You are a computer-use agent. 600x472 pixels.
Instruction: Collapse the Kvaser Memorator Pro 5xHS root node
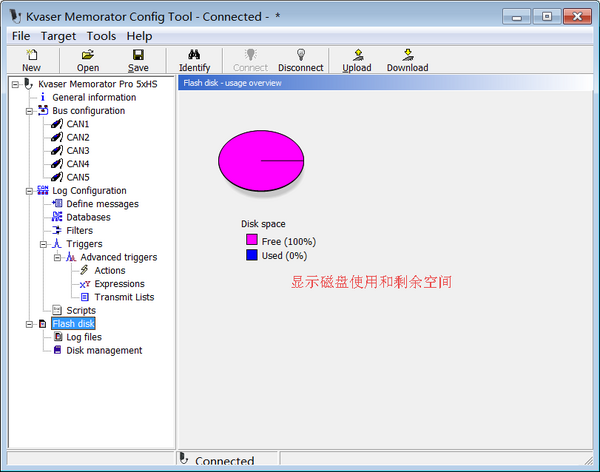15,84
